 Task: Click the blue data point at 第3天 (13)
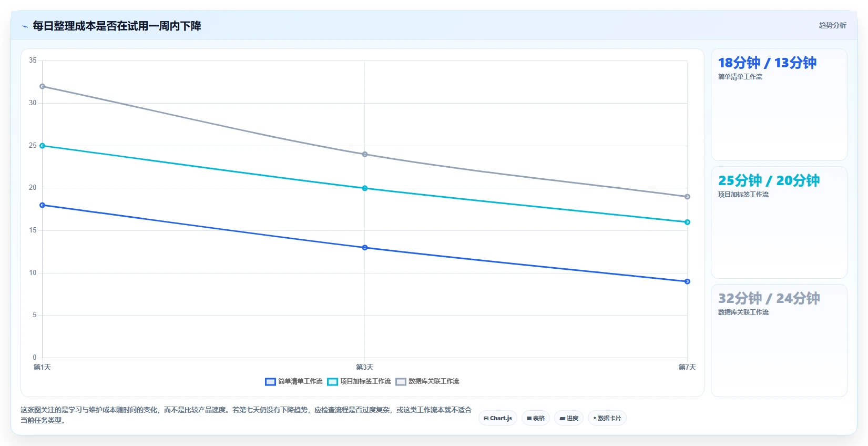(x=365, y=248)
